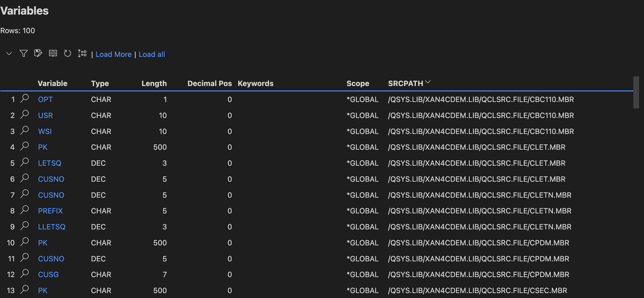Click the row height expand icon
Viewport: 644px width, 298px height.
pyautogui.click(x=82, y=53)
